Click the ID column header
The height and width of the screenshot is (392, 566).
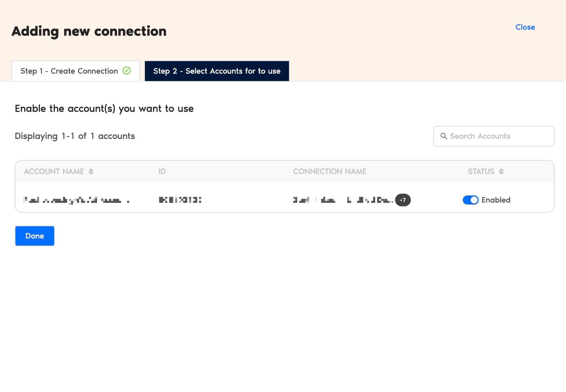pos(162,172)
